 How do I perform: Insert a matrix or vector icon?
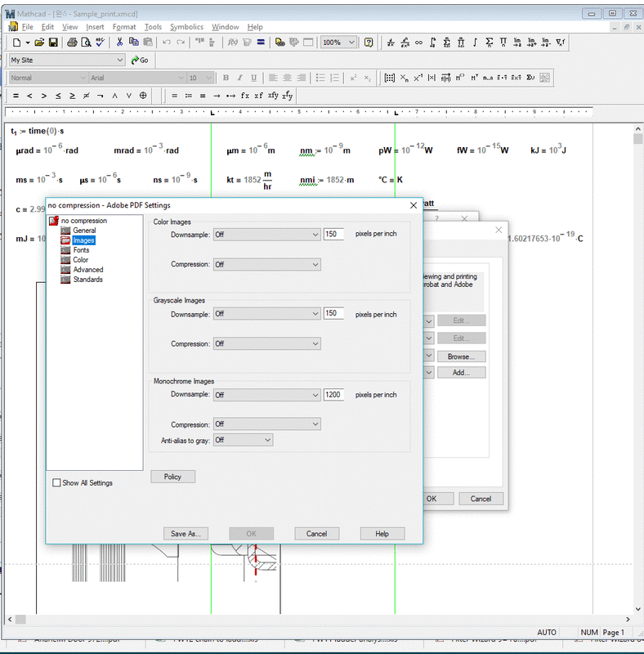pos(390,78)
